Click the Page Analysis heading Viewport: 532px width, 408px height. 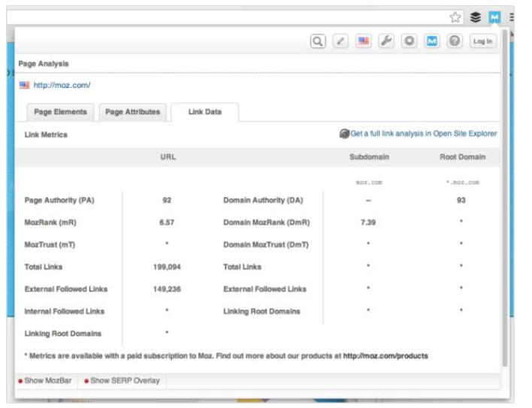44,64
